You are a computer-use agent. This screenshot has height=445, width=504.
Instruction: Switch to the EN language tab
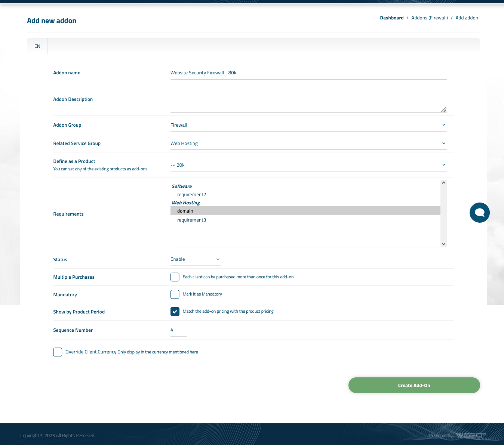37,46
